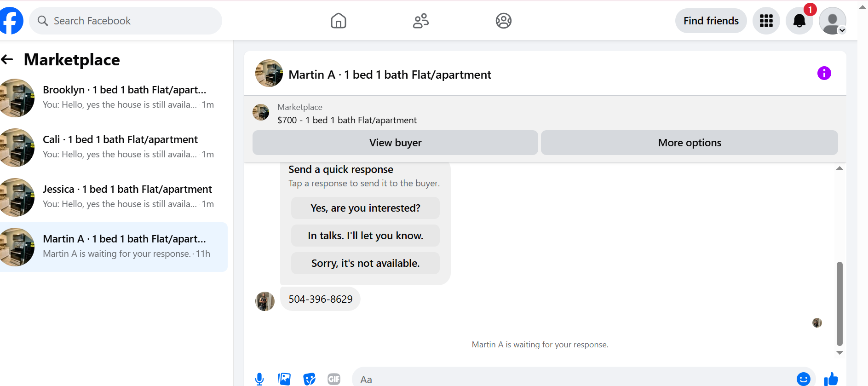Click the listing thumbnail in chat header
The width and height of the screenshot is (868, 386).
[x=269, y=73]
